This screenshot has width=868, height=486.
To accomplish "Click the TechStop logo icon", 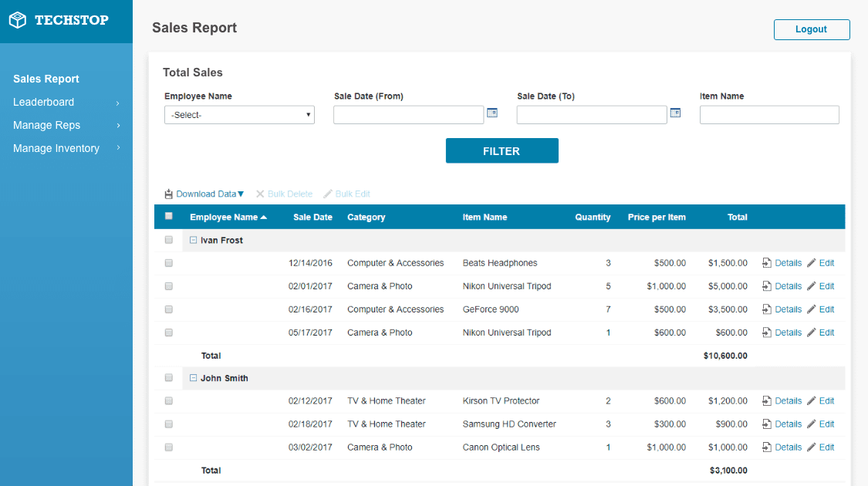I will (x=17, y=19).
